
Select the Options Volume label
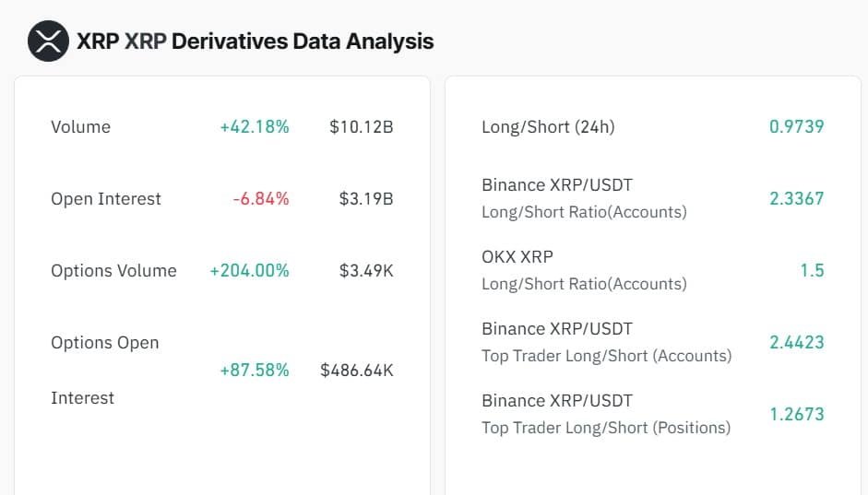tap(113, 271)
